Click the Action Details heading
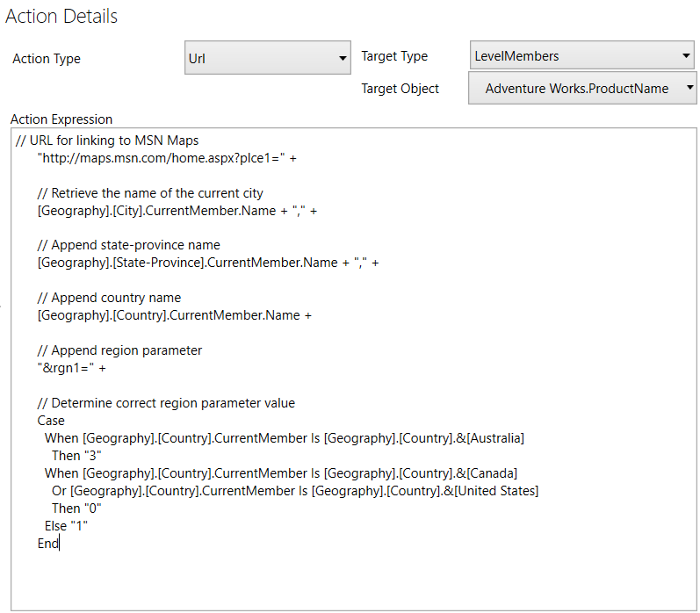The width and height of the screenshot is (700, 613). 61,16
